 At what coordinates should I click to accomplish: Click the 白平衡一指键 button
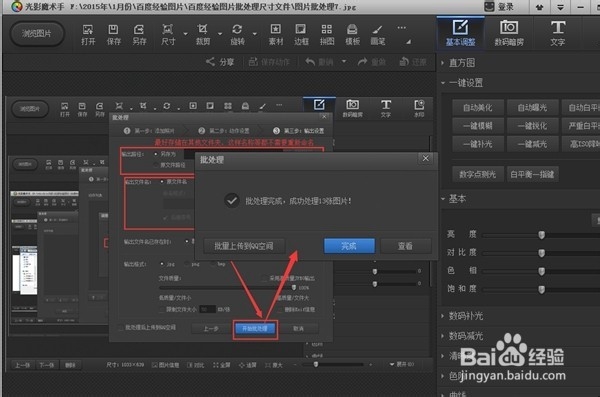pos(532,174)
